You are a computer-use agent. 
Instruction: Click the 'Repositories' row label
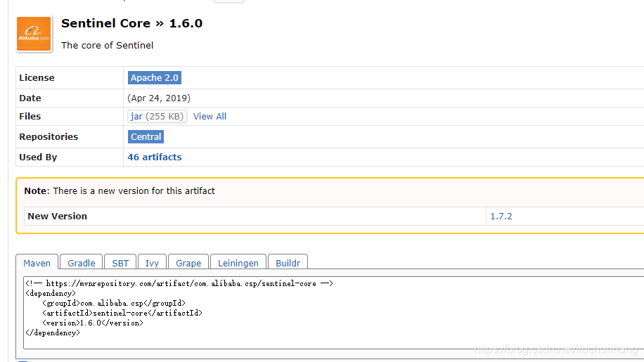(x=49, y=136)
